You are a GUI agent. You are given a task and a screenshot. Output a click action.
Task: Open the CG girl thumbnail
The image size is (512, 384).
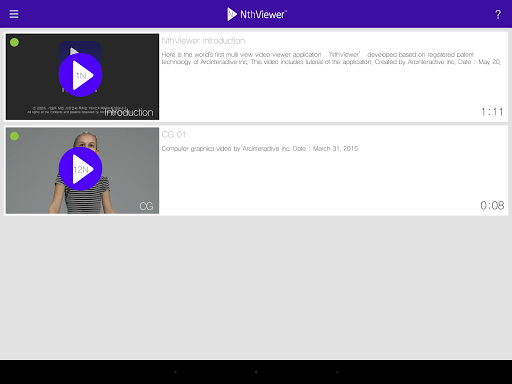82,170
